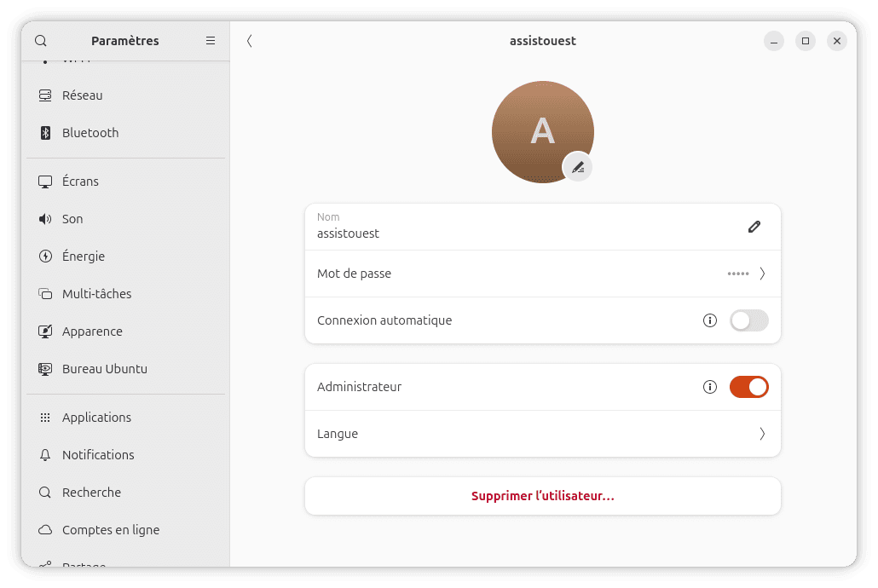Open the Énergie settings panel

[x=125, y=257]
